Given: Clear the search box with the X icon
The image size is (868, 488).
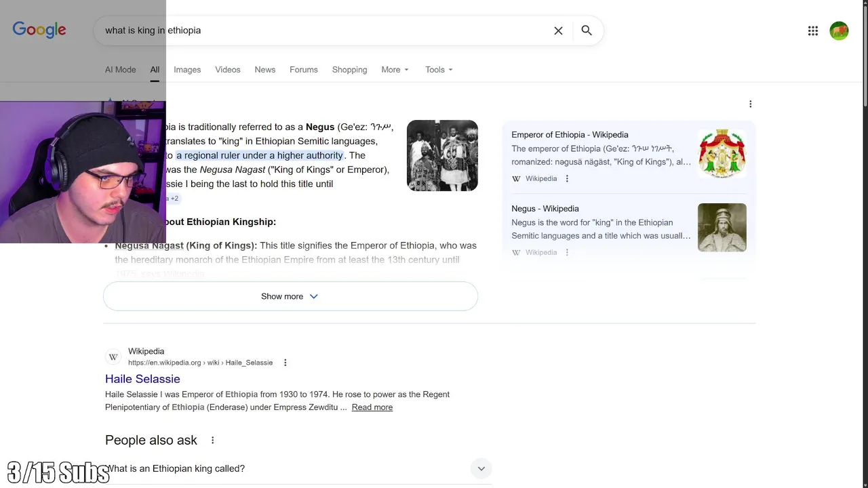Looking at the screenshot, I should pyautogui.click(x=558, y=30).
